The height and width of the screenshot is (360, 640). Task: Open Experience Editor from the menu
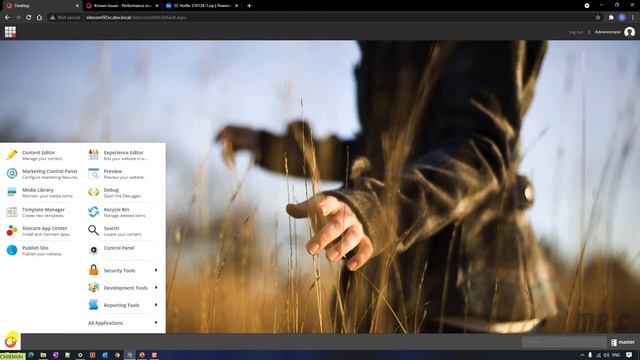pos(121,155)
